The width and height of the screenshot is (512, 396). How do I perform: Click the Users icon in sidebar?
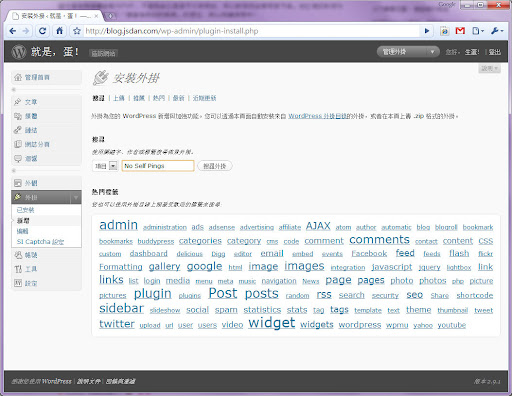coord(18,255)
